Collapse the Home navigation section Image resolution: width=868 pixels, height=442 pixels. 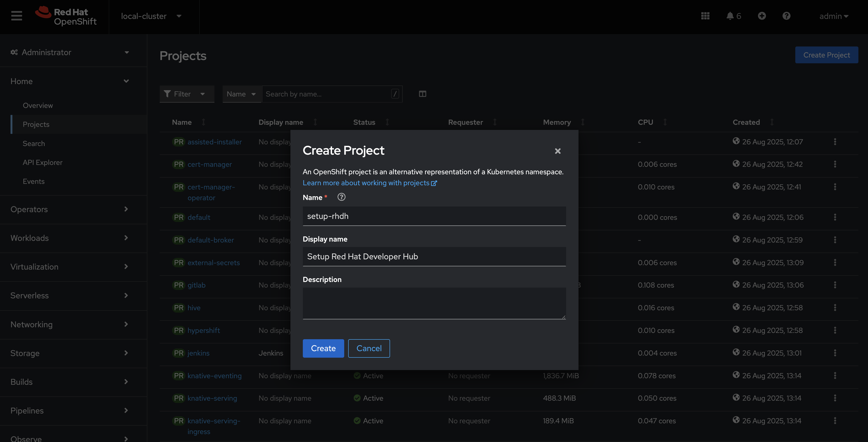point(70,81)
